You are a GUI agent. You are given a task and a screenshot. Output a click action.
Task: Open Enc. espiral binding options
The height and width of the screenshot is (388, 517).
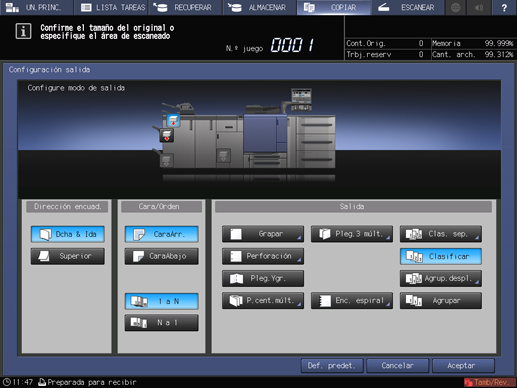(352, 300)
